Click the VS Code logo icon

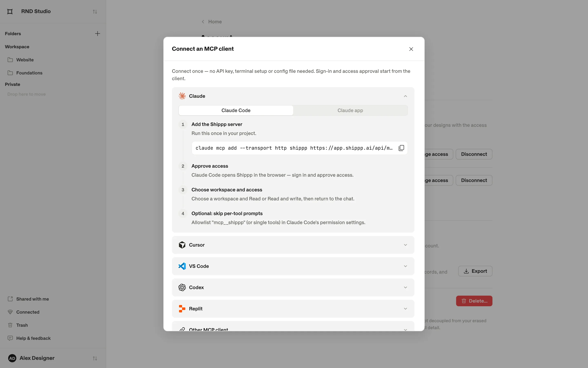tap(182, 266)
